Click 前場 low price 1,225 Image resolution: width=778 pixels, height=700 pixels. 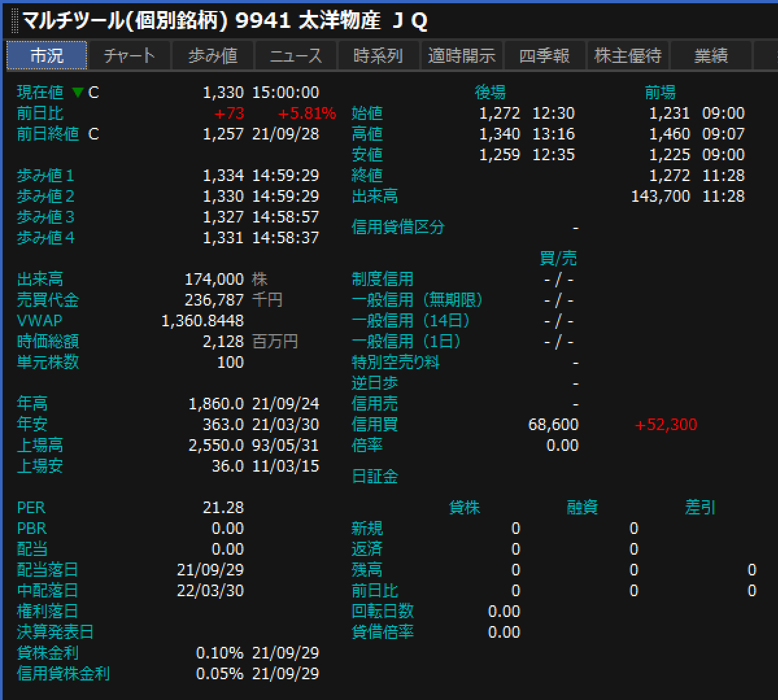click(670, 155)
